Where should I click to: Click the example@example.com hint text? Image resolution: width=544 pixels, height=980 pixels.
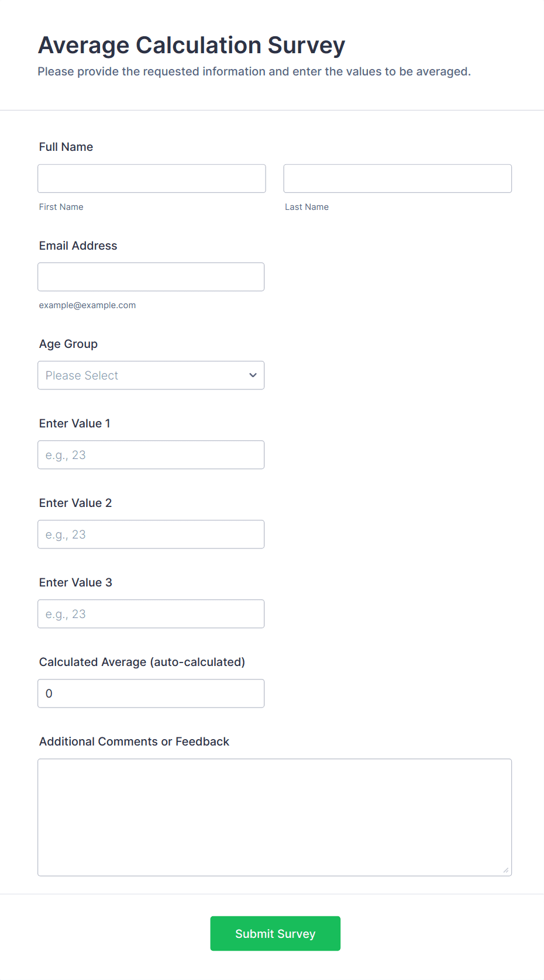coord(88,305)
